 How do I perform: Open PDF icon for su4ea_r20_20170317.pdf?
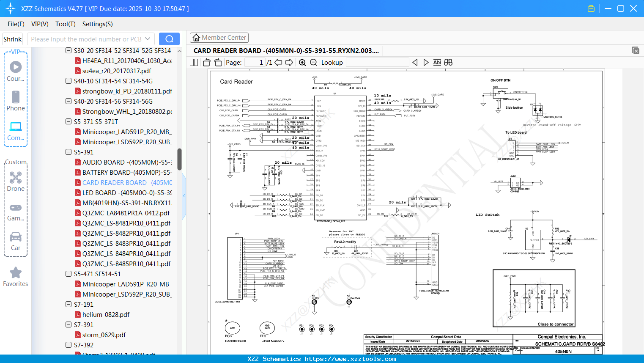[x=78, y=71]
